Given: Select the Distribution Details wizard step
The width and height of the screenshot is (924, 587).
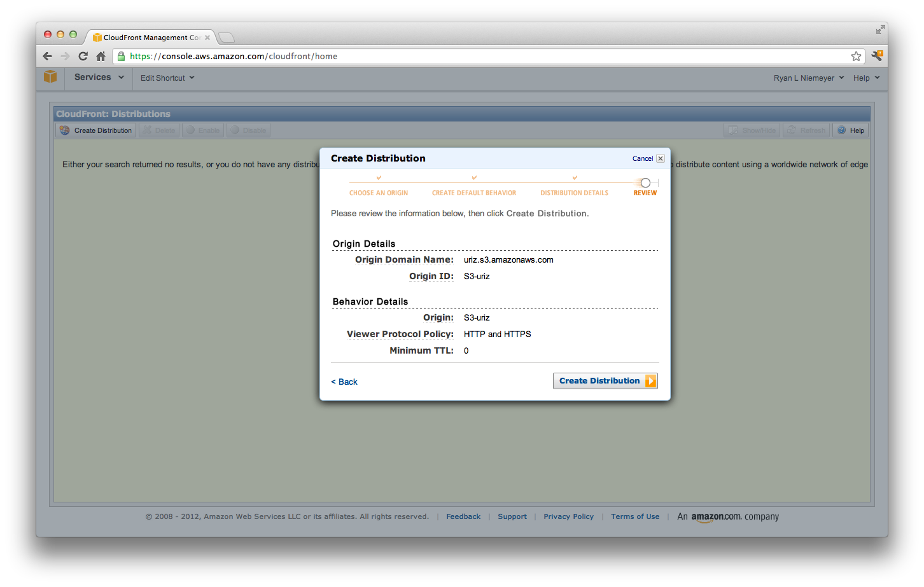Looking at the screenshot, I should click(x=574, y=193).
